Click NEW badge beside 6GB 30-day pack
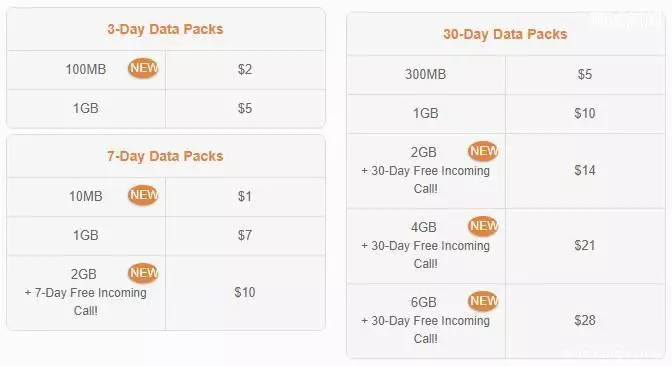 click(x=483, y=301)
